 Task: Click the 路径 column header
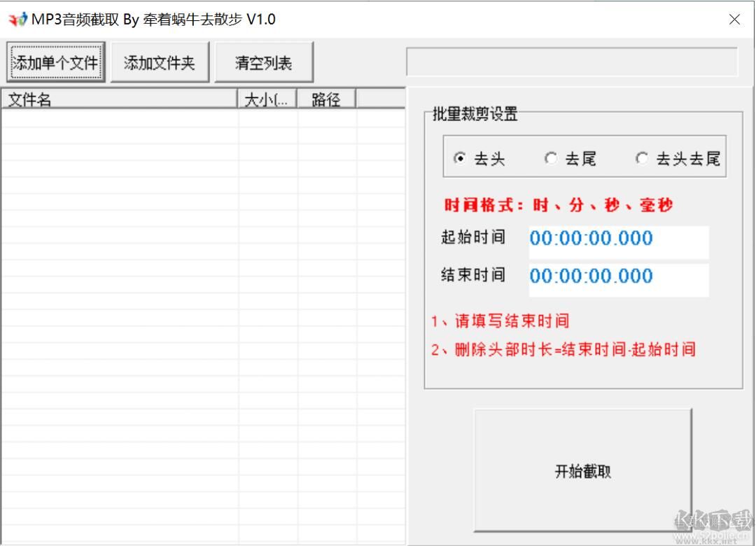pyautogui.click(x=325, y=99)
